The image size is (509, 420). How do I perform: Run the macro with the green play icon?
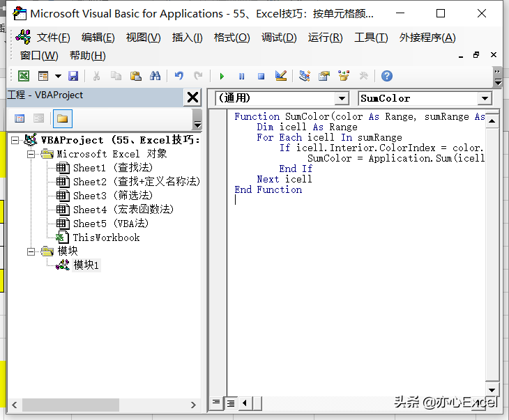tap(222, 76)
